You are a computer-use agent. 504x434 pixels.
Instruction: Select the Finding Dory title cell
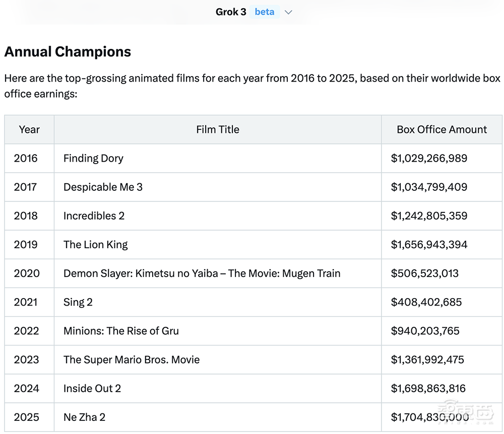(93, 158)
